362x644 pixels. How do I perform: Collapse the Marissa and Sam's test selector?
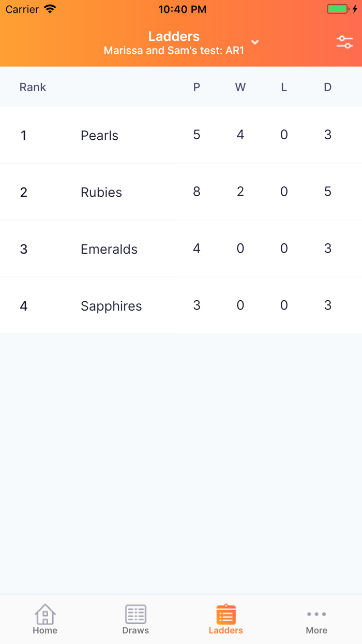tap(254, 42)
